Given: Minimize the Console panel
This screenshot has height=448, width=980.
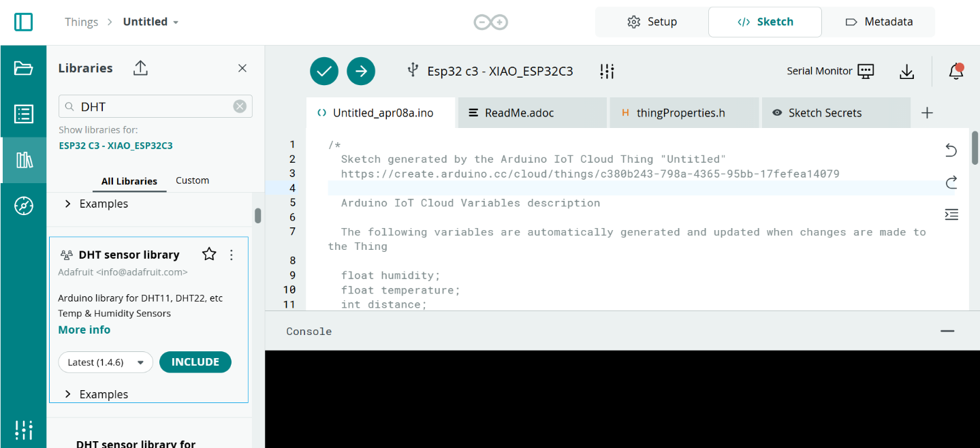Looking at the screenshot, I should click(x=947, y=331).
